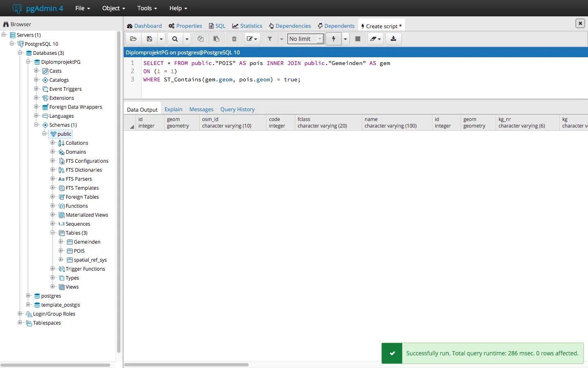Image resolution: width=588 pixels, height=368 pixels.
Task: Click the Paste icon in toolbar
Action: click(x=216, y=39)
